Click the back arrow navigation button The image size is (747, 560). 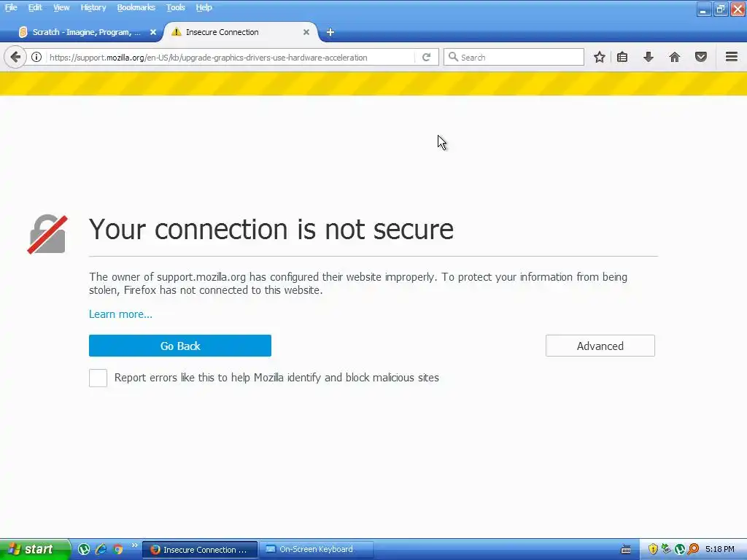(15, 57)
